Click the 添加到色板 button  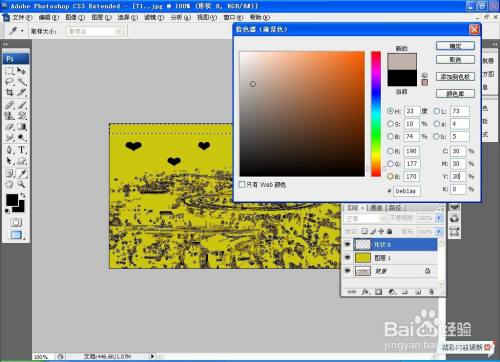tap(455, 77)
